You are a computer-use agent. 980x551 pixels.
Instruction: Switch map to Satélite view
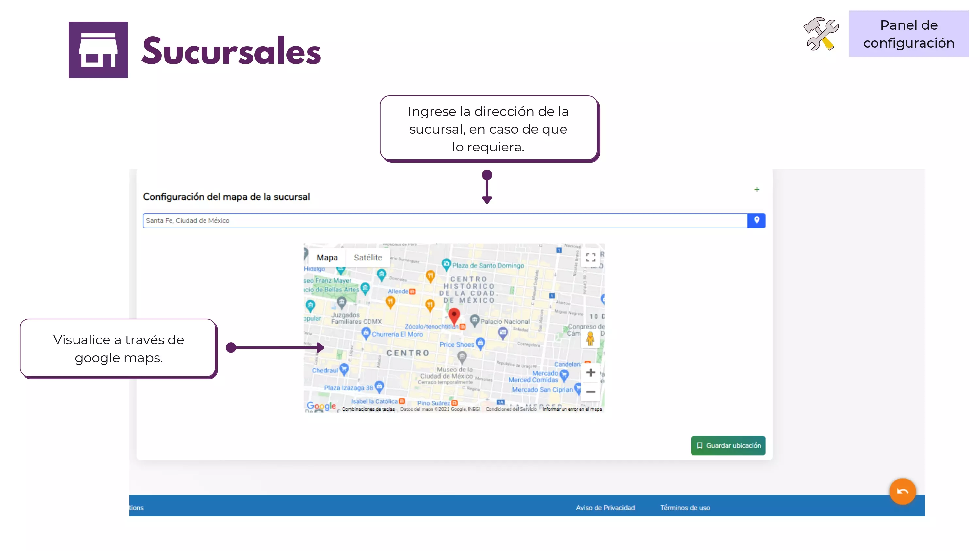pyautogui.click(x=368, y=258)
